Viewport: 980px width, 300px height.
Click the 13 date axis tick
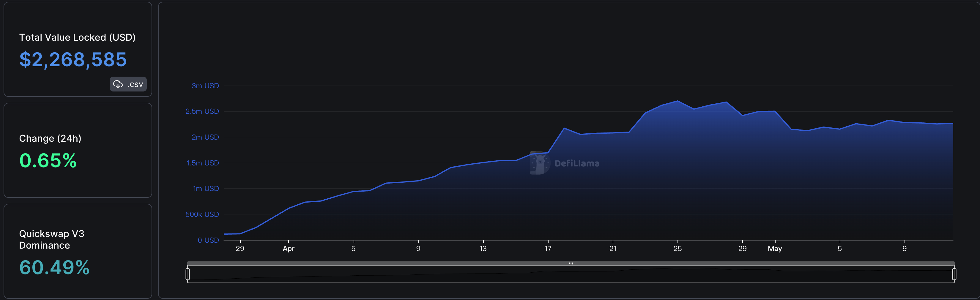pos(483,248)
